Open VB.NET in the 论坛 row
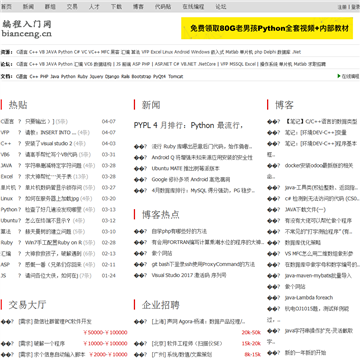 (189, 64)
